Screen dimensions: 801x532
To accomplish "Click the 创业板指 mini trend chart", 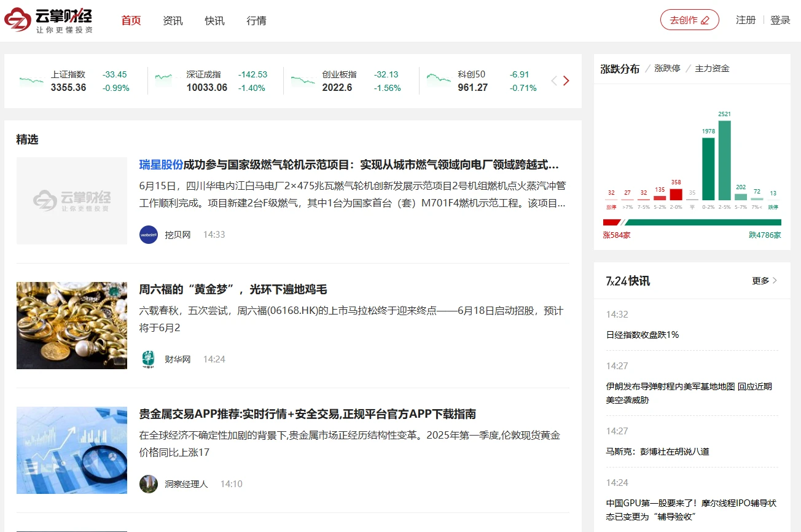I will [x=303, y=80].
